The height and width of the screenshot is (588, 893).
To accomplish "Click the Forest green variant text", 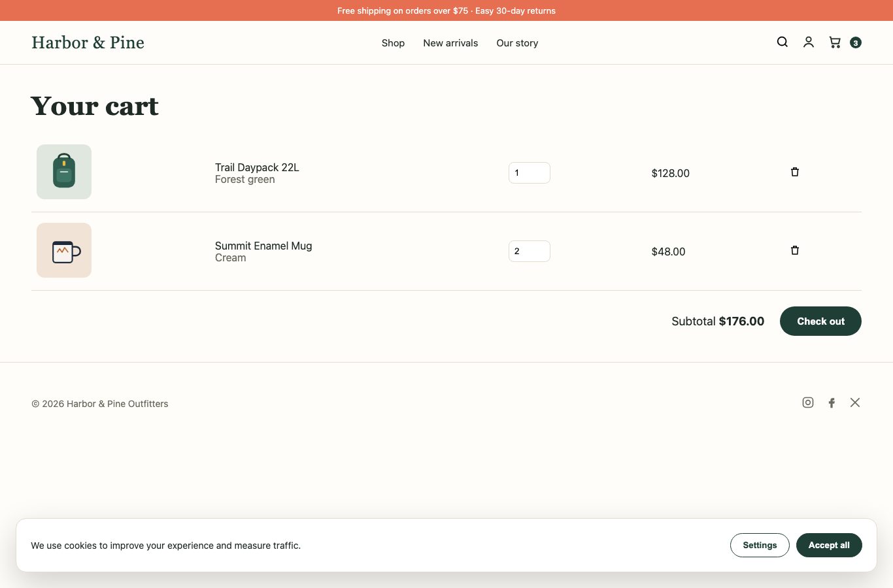I will [245, 180].
